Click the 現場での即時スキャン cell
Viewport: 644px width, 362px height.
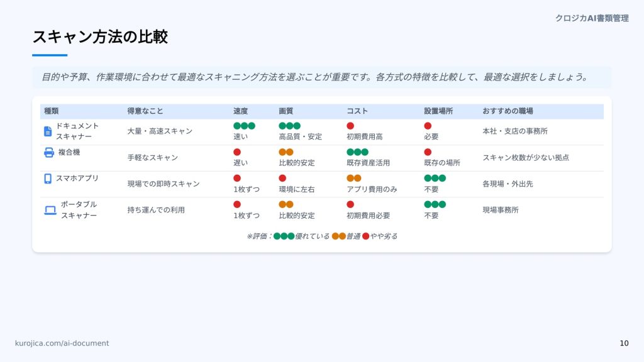(x=164, y=184)
